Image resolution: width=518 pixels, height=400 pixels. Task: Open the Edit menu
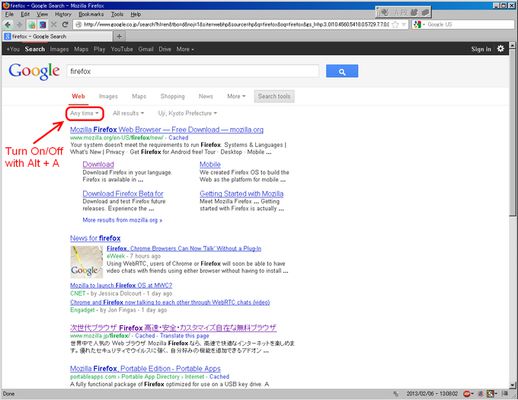(25, 14)
